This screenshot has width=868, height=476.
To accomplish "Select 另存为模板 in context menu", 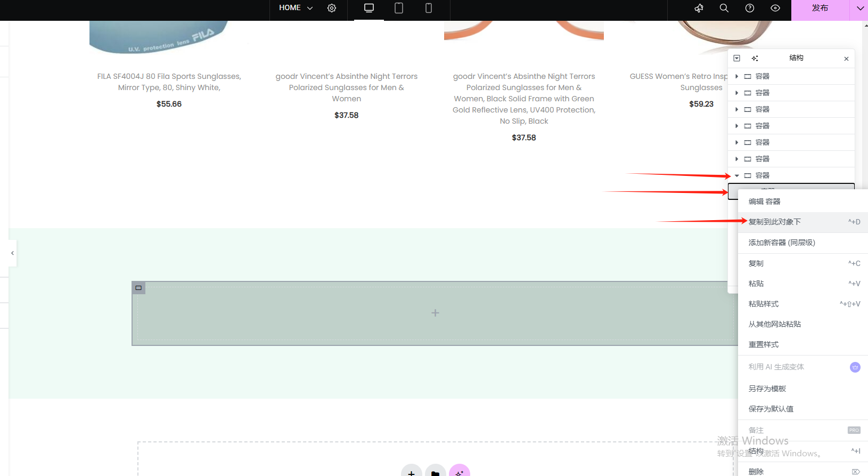I will [767, 389].
